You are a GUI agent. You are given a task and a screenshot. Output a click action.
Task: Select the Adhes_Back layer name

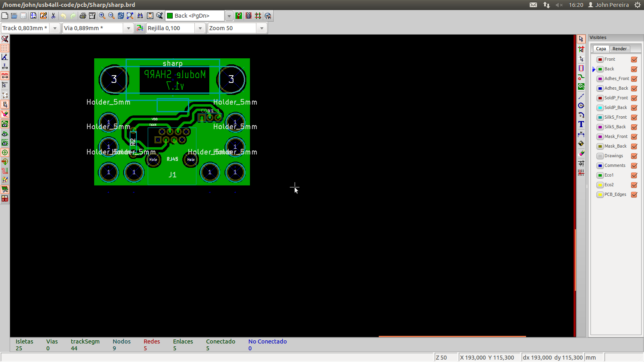point(616,88)
